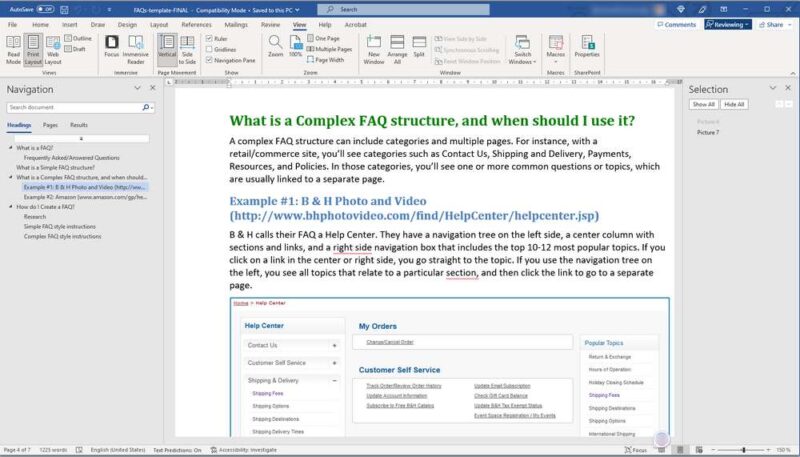Screen dimensions: 800x457
Task: Click the pen icon in title bar
Action: click(x=703, y=9)
